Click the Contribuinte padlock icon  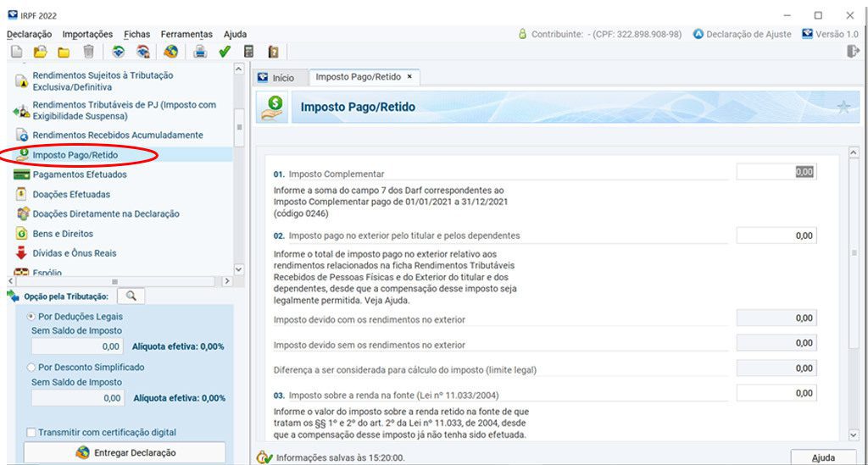(522, 34)
